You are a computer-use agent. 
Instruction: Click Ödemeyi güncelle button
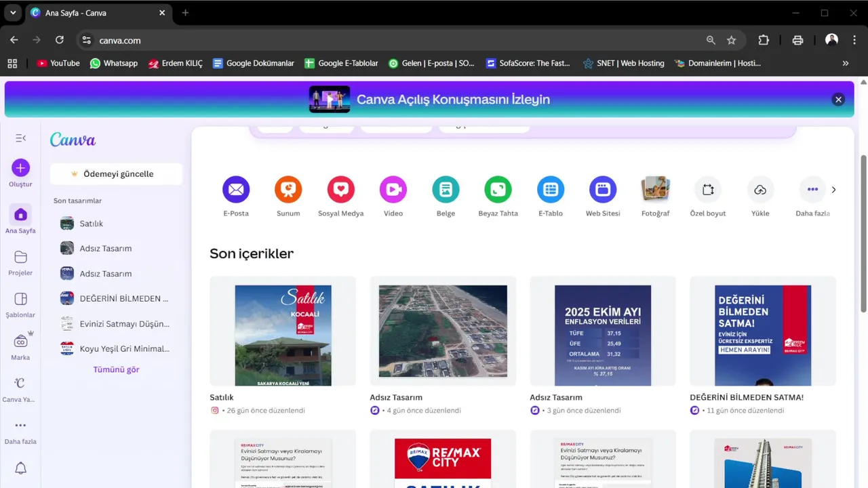pyautogui.click(x=116, y=174)
